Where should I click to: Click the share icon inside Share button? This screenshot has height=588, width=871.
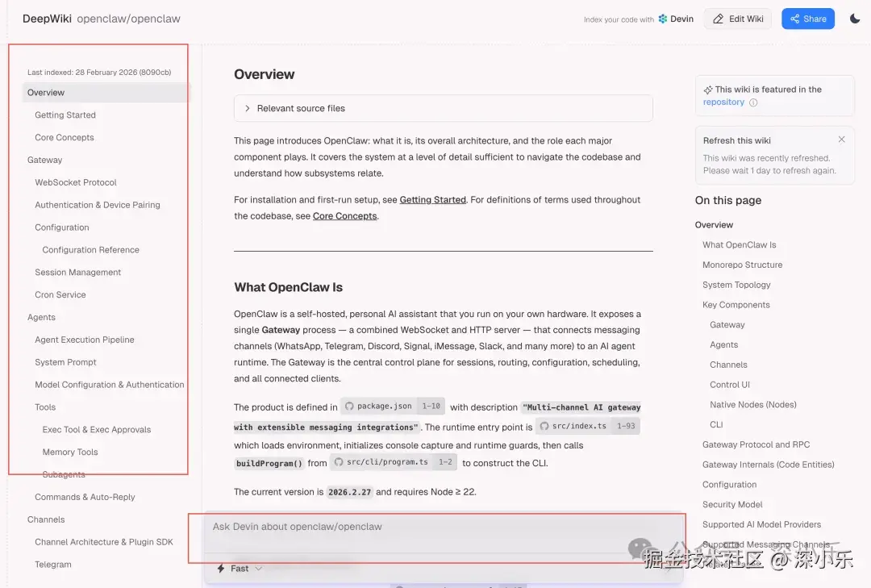tap(794, 19)
